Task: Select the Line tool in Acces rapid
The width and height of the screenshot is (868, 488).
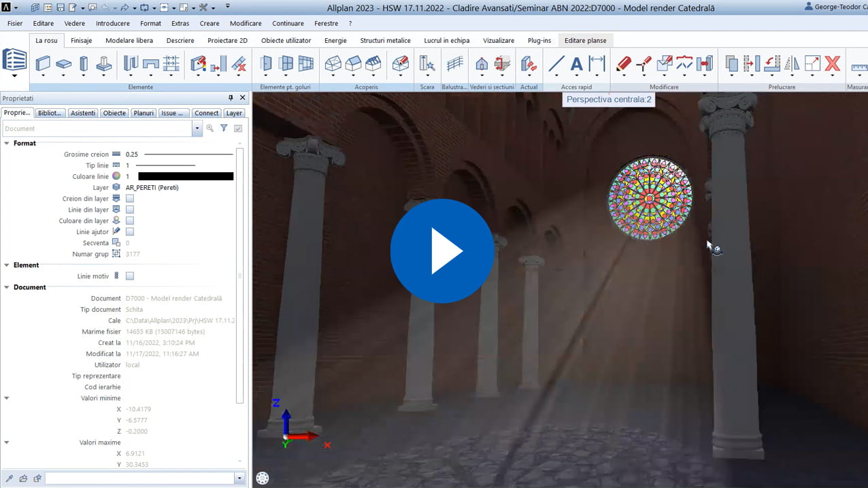Action: point(556,64)
